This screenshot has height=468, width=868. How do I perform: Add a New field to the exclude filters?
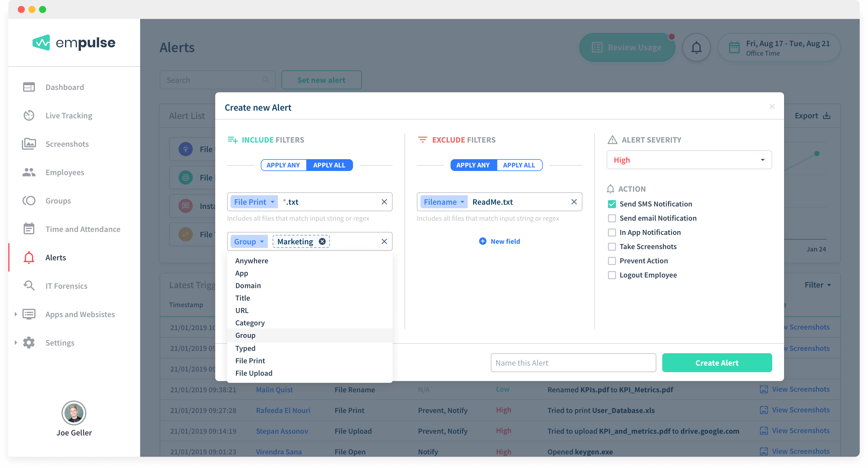click(499, 241)
